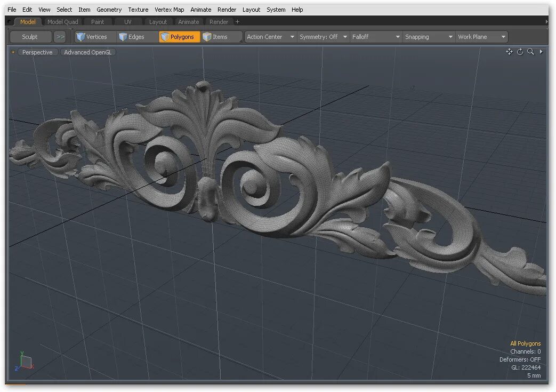Image resolution: width=556 pixels, height=392 pixels.
Task: Open the Work Plane dropdown
Action: pyautogui.click(x=473, y=36)
